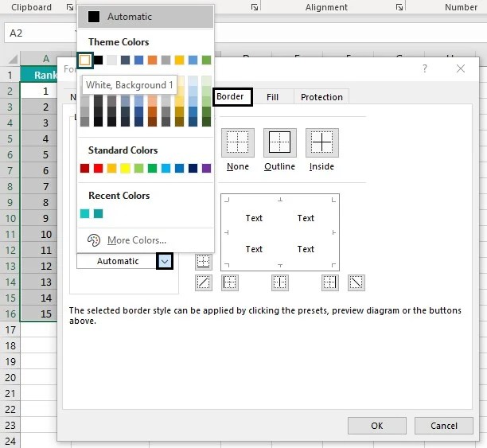487x448 pixels.
Task: Click the Name Box showing A2
Action: tap(41, 33)
